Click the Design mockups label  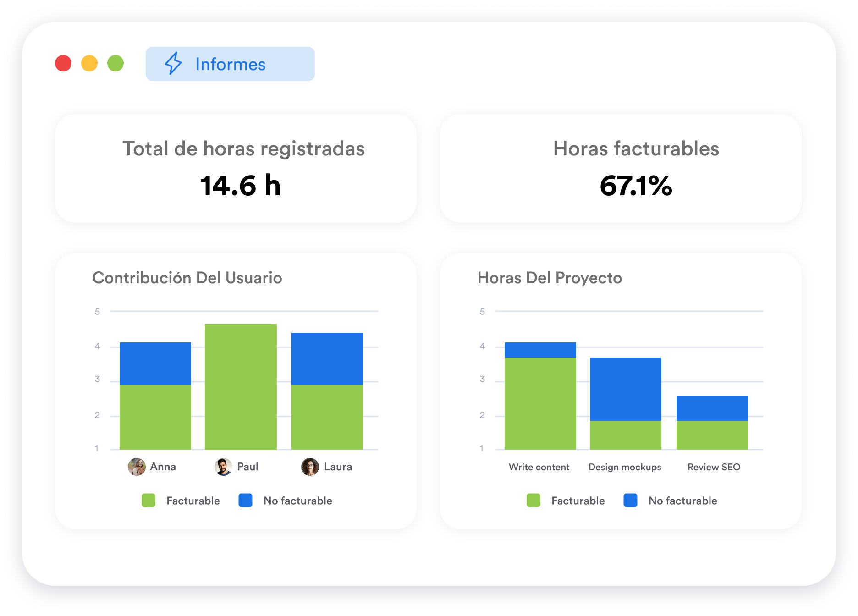point(625,467)
